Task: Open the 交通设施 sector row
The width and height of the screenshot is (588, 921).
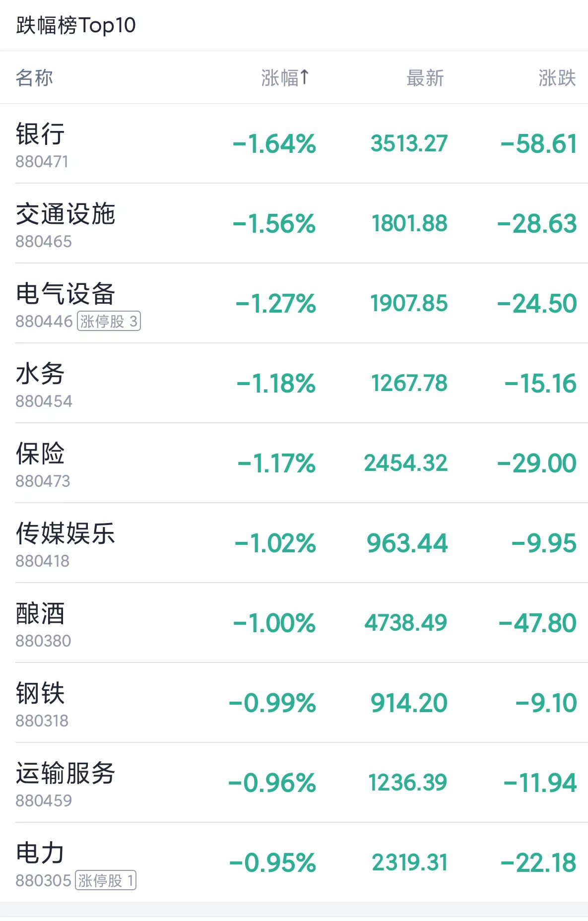Action: point(294,224)
